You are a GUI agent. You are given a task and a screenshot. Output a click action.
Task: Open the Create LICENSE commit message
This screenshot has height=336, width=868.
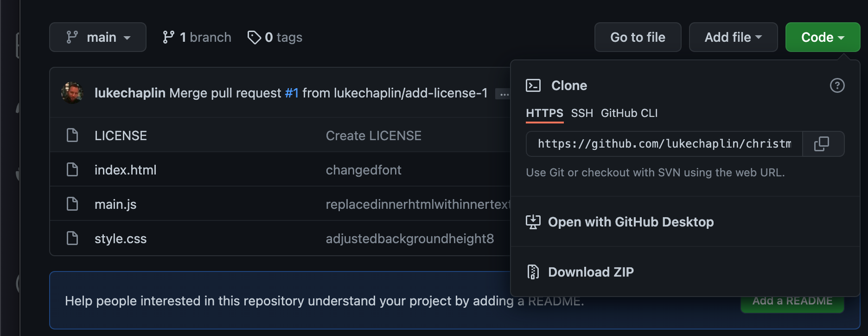point(374,136)
